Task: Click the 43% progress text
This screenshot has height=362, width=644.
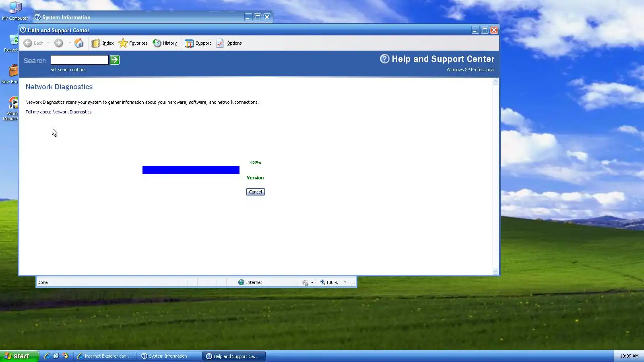Action: tap(256, 162)
